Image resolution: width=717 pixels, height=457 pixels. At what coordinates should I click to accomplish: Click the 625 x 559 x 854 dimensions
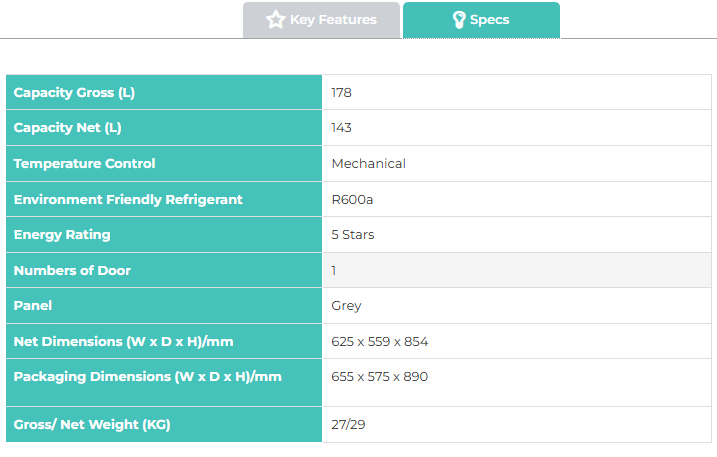pyautogui.click(x=379, y=341)
